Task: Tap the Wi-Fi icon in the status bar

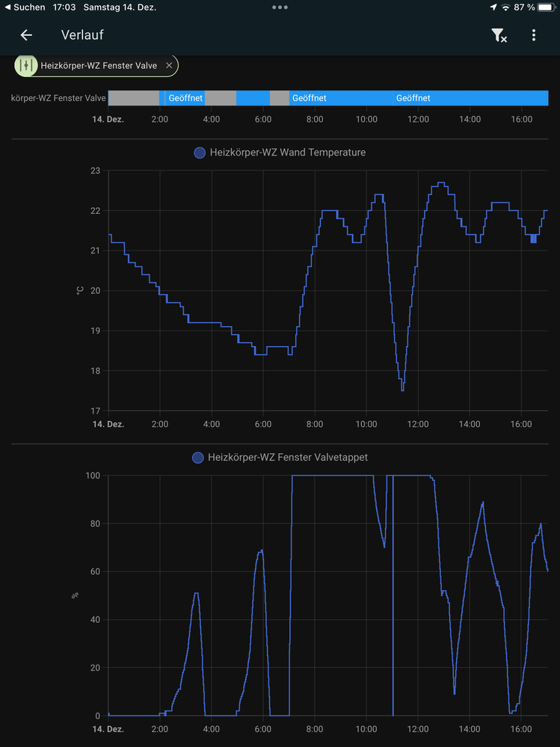Action: (x=506, y=7)
